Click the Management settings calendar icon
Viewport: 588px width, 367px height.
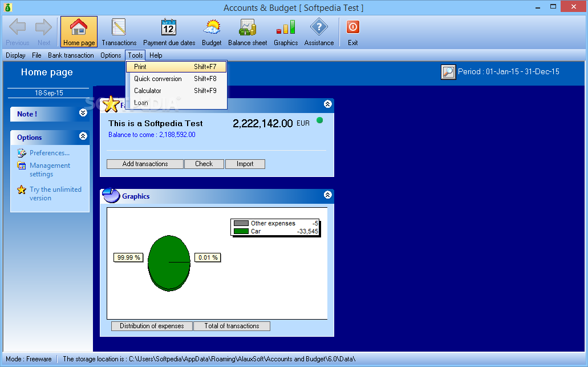point(22,166)
